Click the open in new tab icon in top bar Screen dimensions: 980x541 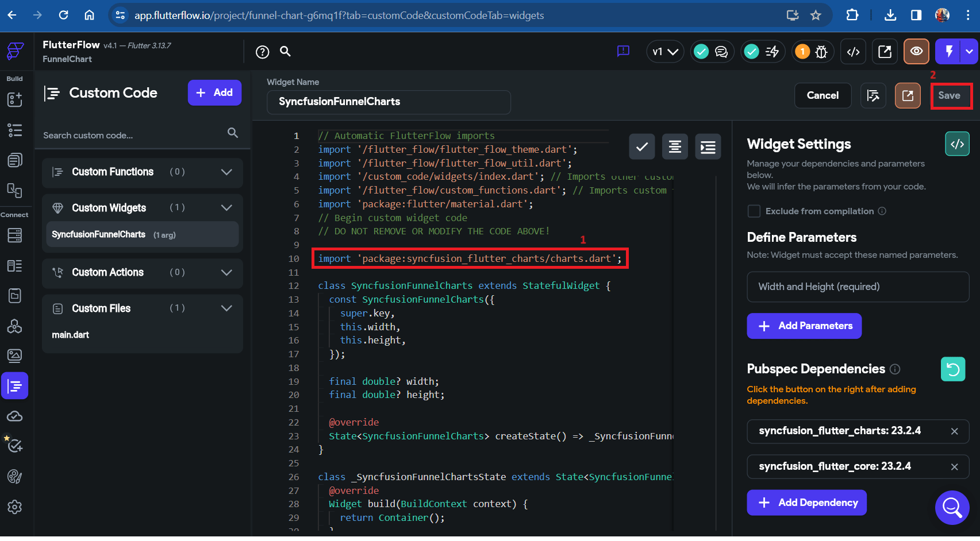pyautogui.click(x=885, y=52)
